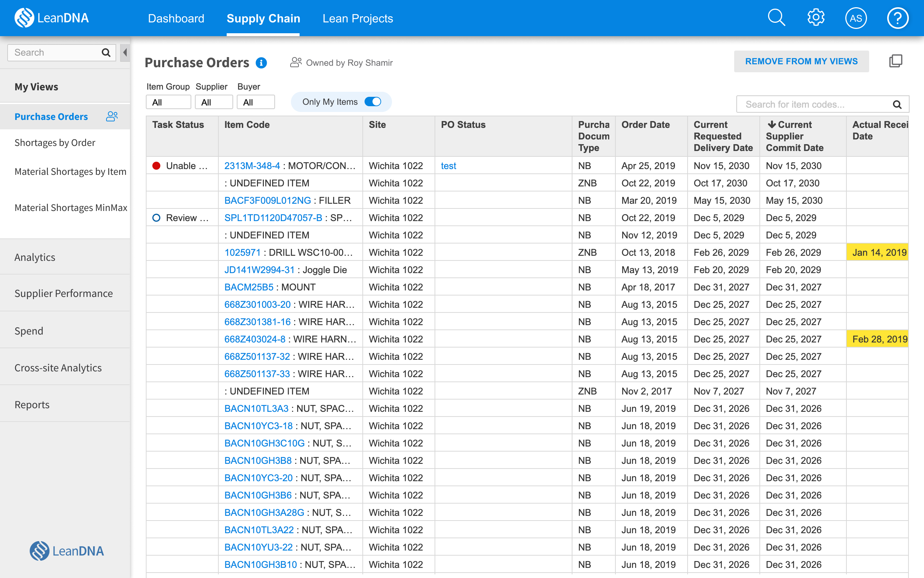The height and width of the screenshot is (578, 924).
Task: Open item link BACF3F009L012NG
Action: point(268,200)
